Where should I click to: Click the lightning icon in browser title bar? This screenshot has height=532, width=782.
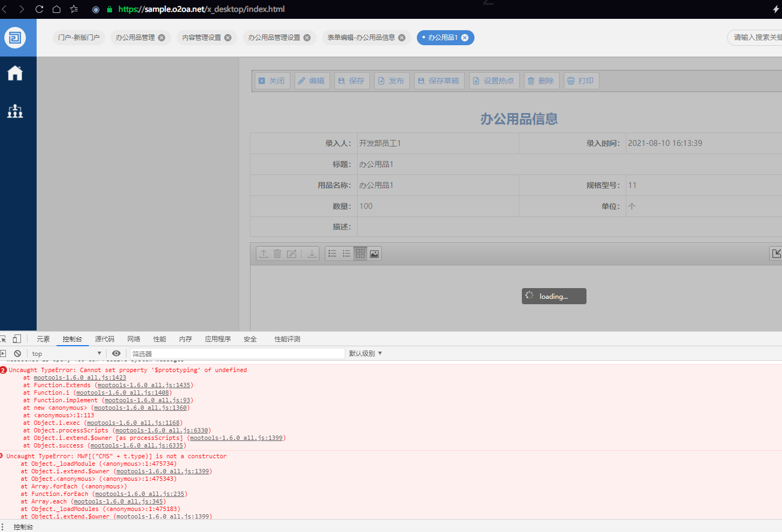(x=776, y=9)
